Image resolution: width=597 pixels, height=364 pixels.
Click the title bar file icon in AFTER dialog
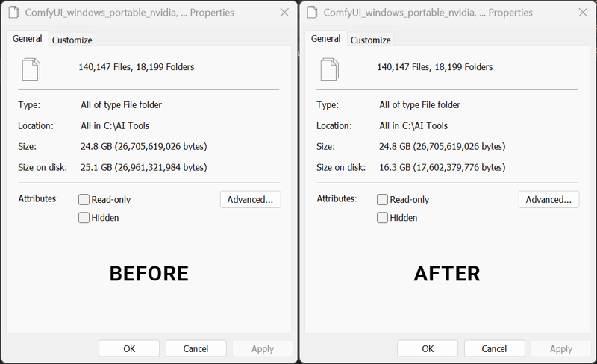pyautogui.click(x=313, y=13)
